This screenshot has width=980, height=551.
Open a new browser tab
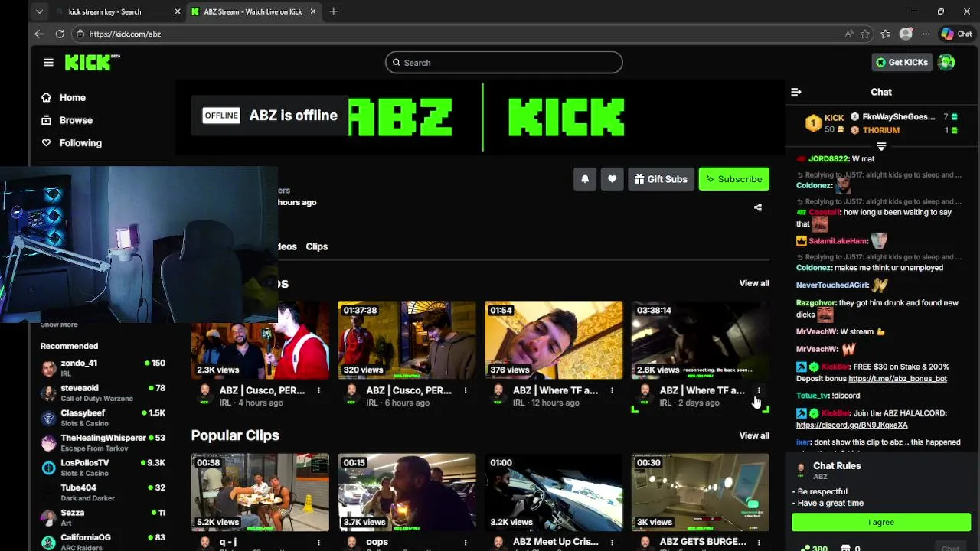(333, 11)
